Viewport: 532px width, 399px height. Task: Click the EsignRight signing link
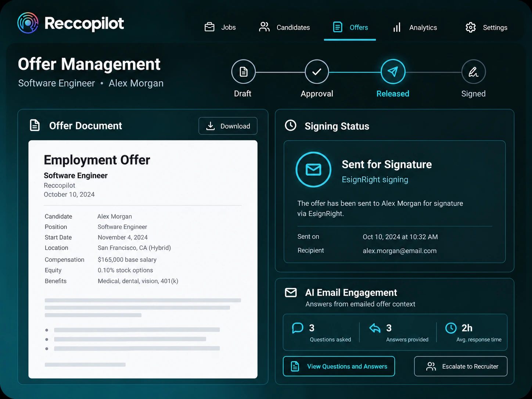(x=375, y=180)
